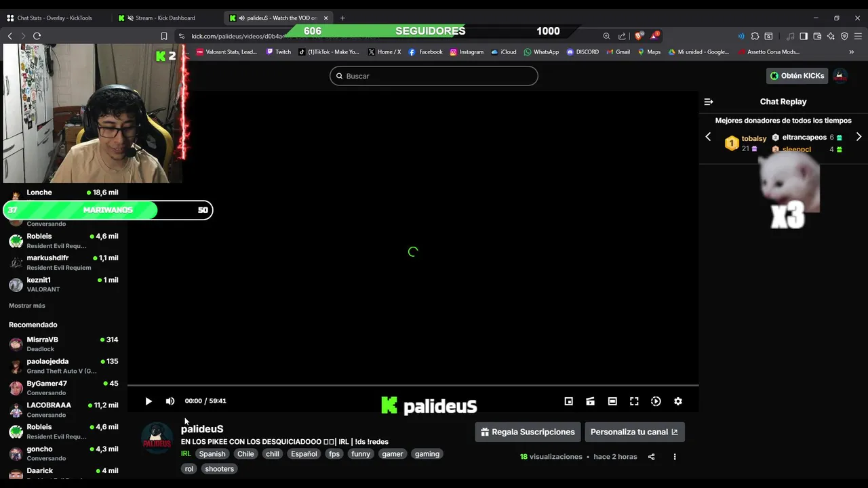Open picture-in-picture mini player
This screenshot has width=868, height=488.
click(x=569, y=401)
